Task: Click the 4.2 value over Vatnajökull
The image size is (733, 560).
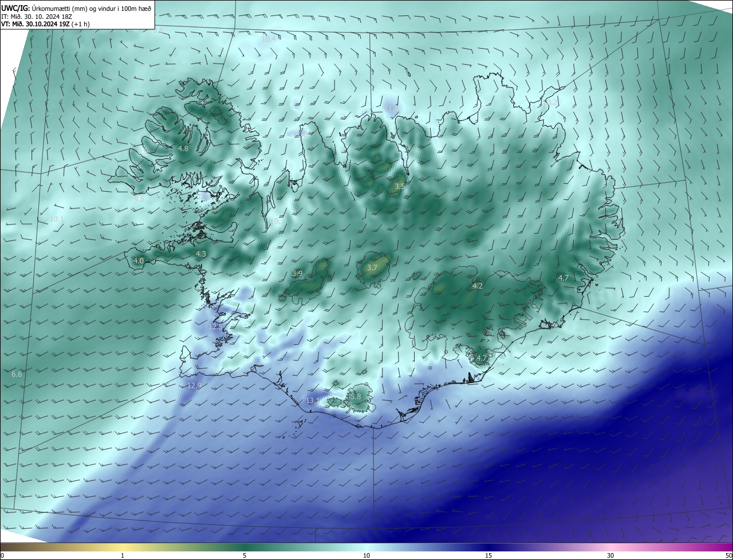Action: [x=478, y=286]
